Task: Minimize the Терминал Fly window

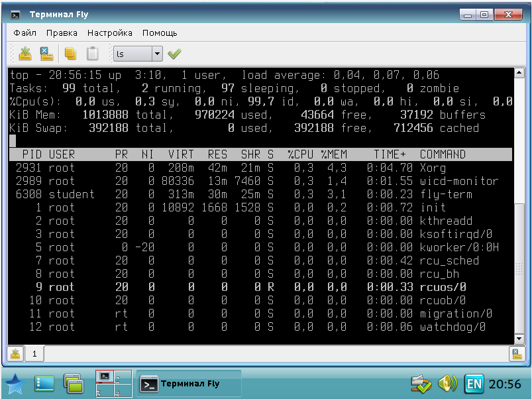Action: pyautogui.click(x=468, y=15)
